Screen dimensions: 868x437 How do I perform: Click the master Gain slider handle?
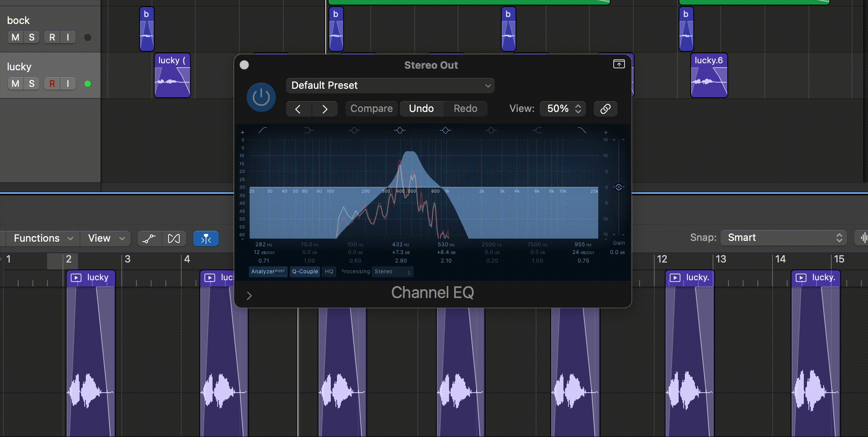[619, 187]
